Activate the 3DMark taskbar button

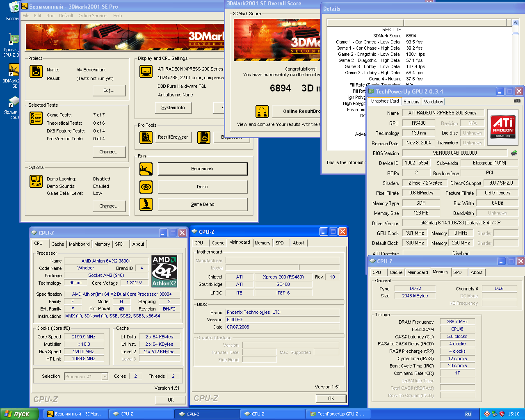coord(76,414)
